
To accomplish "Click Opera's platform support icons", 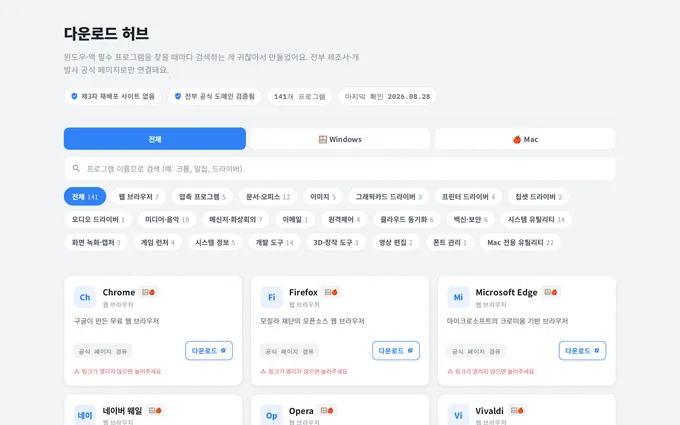I will click(327, 410).
